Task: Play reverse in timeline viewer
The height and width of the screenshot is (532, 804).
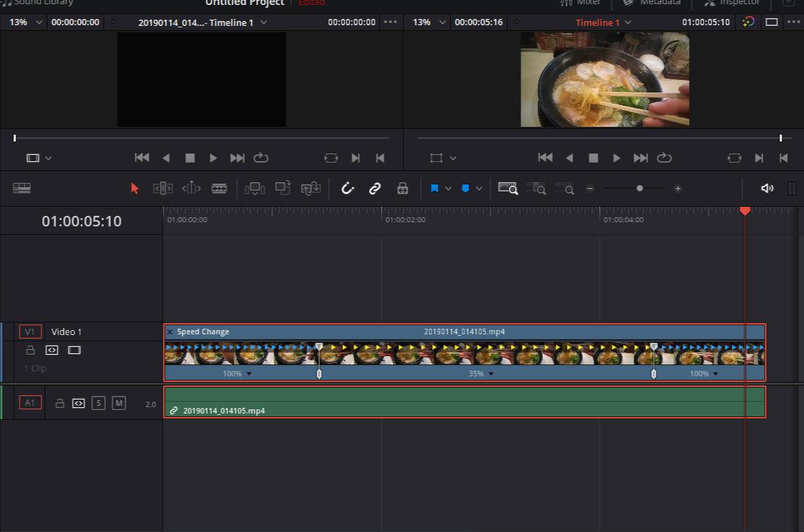Action: click(x=569, y=158)
